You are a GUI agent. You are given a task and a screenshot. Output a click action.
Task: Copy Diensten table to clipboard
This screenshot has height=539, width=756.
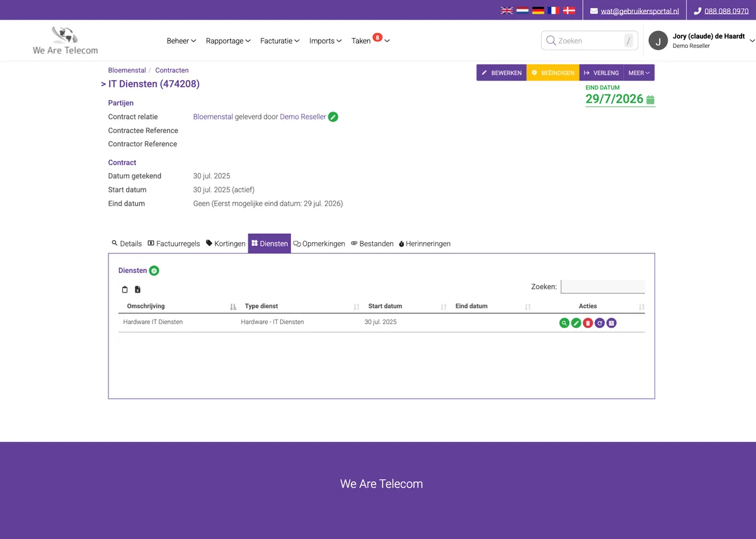(x=125, y=289)
